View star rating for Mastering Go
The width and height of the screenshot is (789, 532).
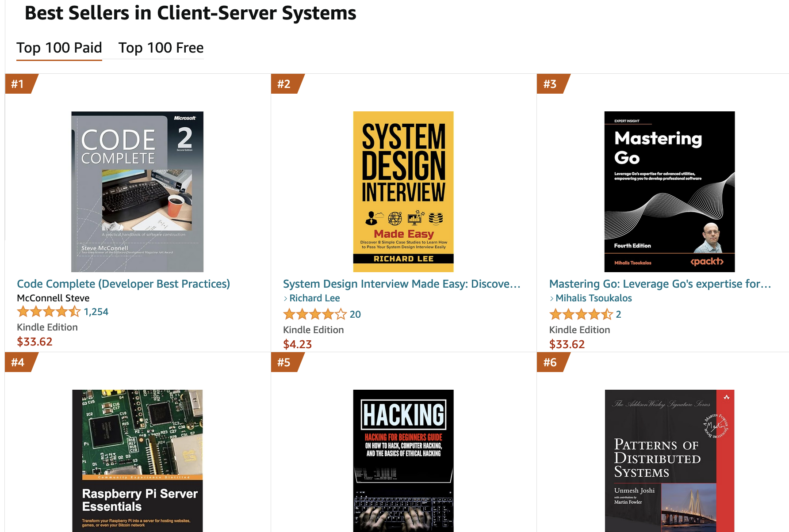click(x=581, y=315)
